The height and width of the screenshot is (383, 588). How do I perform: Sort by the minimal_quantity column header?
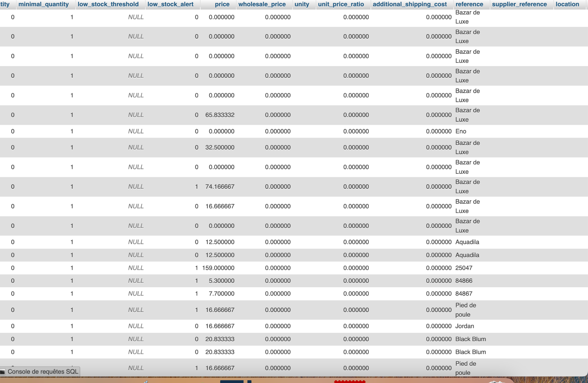(x=43, y=4)
